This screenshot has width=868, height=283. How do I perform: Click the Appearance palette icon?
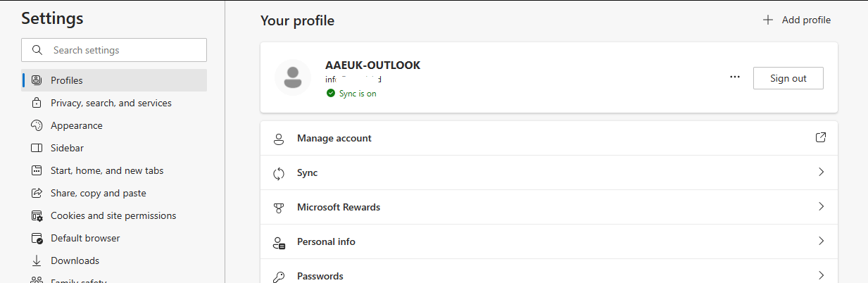[x=37, y=125]
